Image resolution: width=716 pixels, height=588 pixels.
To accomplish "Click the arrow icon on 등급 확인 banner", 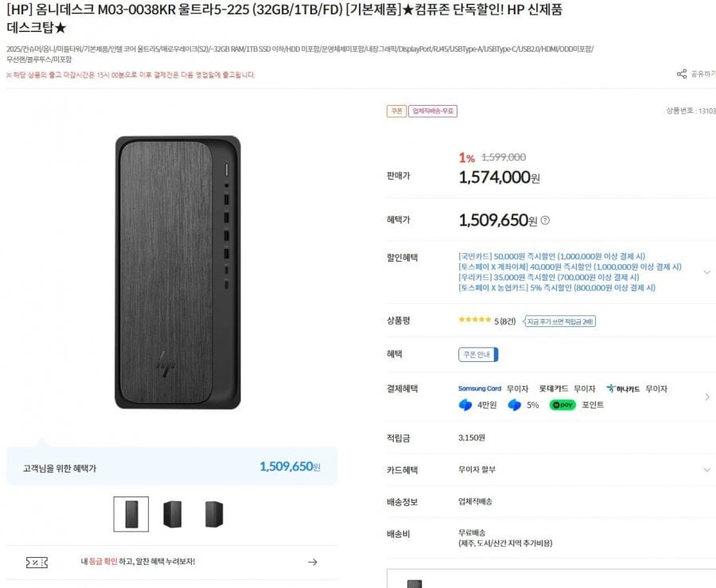I will point(313,562).
